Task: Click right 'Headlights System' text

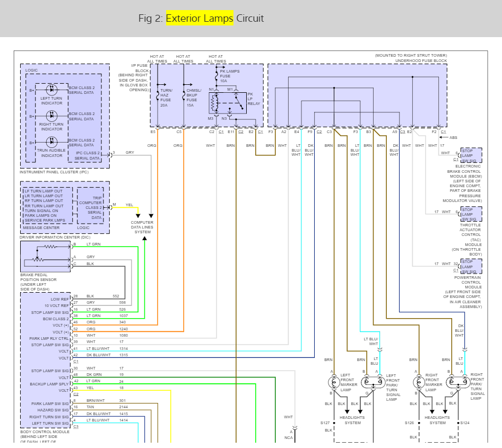Action: pos(437,420)
